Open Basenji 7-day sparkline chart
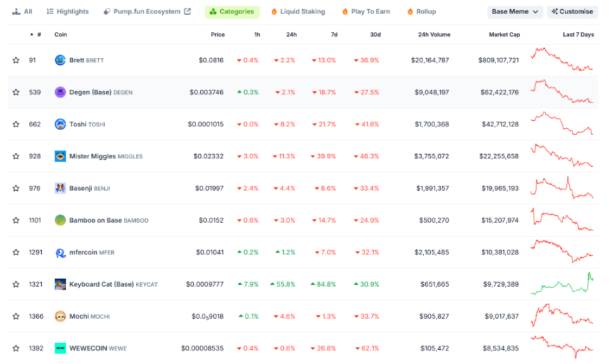Viewport: 610px width, 364px height. 562,187
